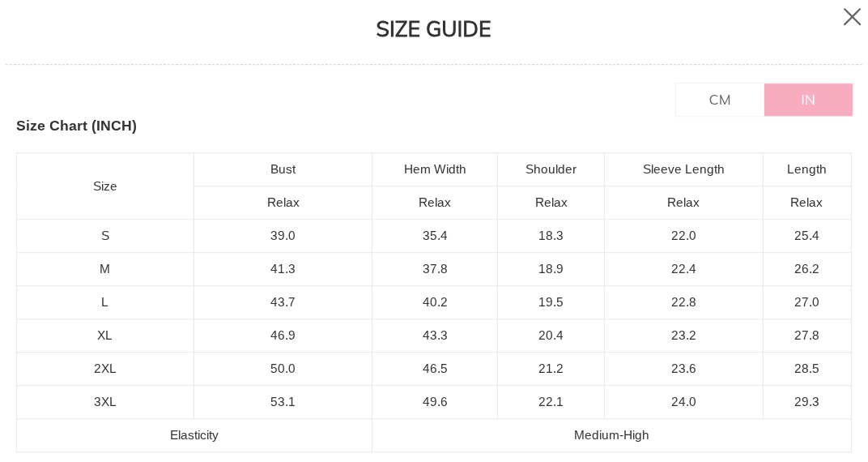Click the Size header cell
The image size is (868, 462).
pos(105,186)
